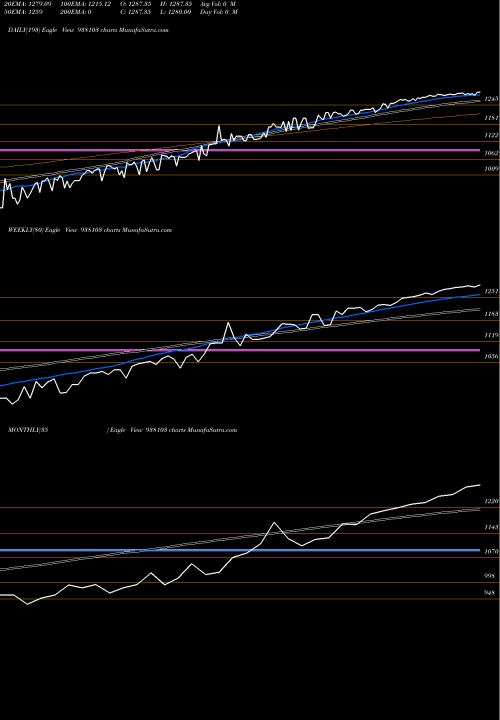Click MunafaSutra.com text in monthly chart title
This screenshot has height=720, width=500.
213,430
